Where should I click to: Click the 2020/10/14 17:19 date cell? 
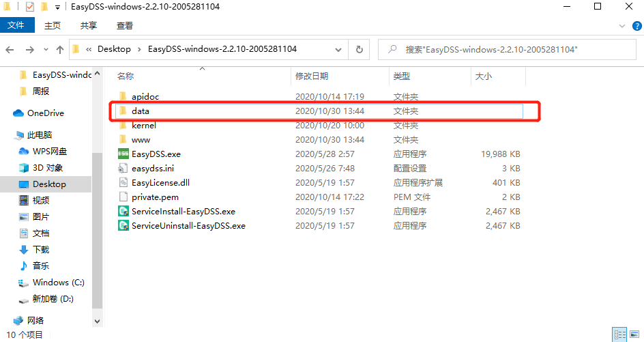point(330,97)
